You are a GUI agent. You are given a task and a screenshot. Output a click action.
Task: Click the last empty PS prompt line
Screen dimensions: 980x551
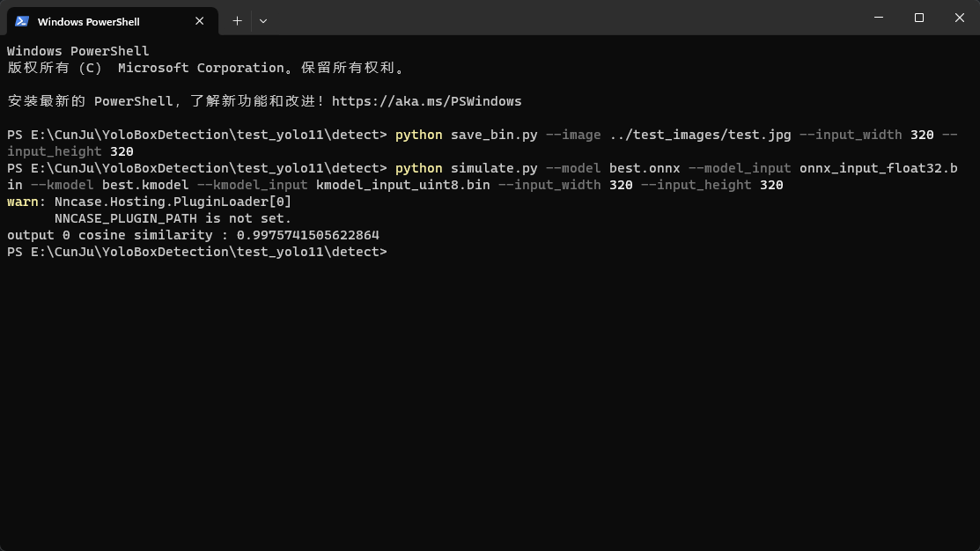[x=197, y=252]
